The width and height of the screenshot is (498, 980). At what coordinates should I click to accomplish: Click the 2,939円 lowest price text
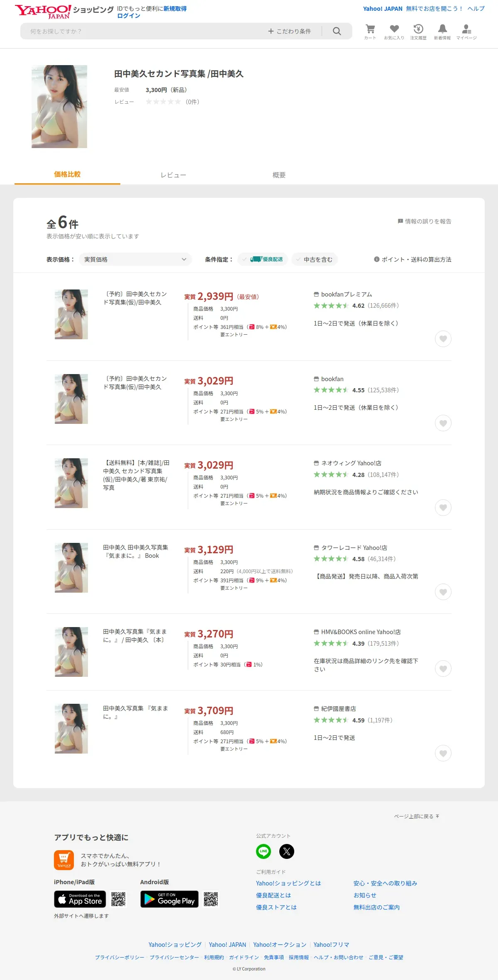215,297
